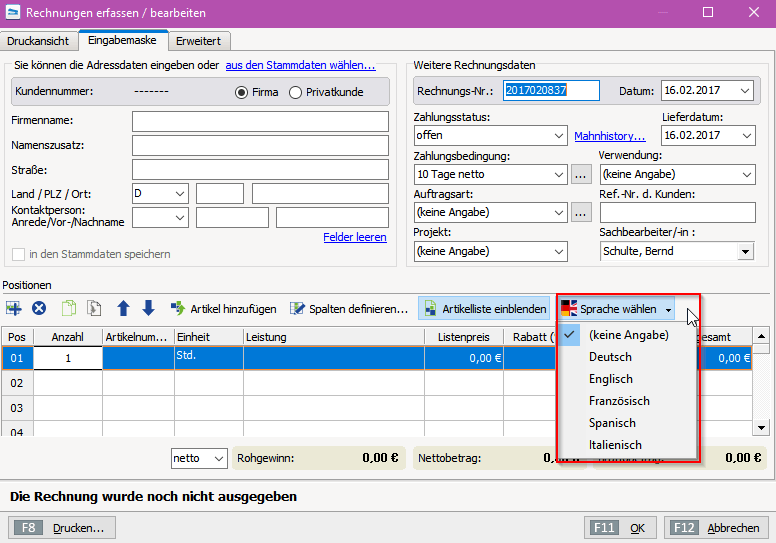The width and height of the screenshot is (776, 543).
Task: Move position down with the down arrow
Action: (x=148, y=309)
